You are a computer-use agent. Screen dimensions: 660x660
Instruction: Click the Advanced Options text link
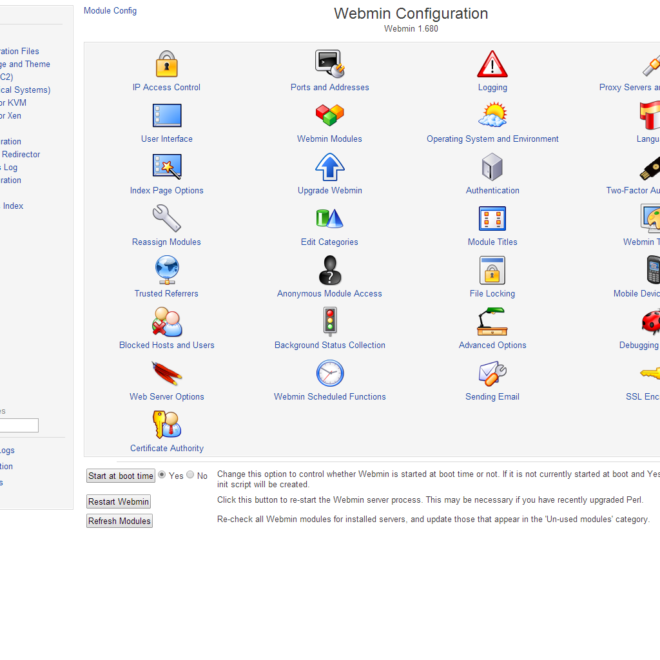[x=492, y=345]
